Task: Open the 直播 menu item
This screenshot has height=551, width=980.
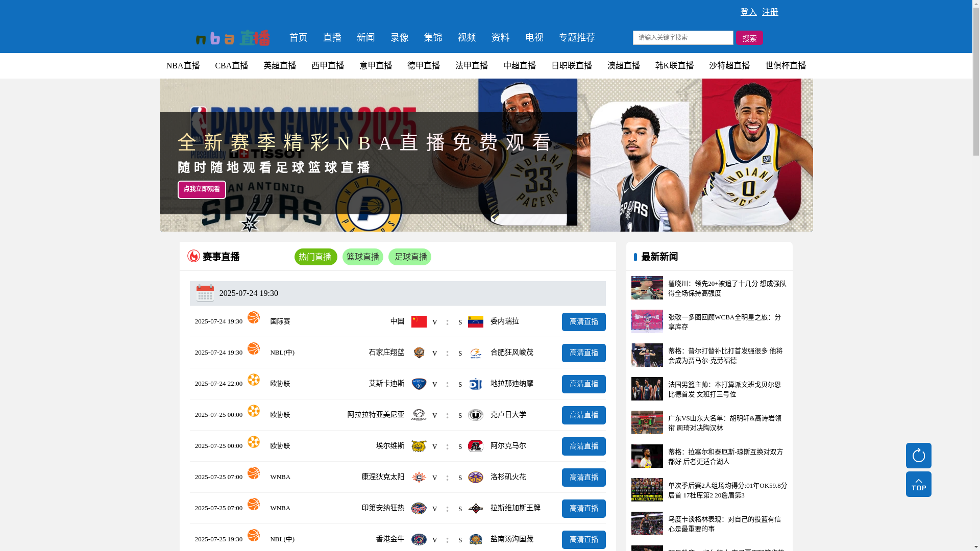Action: [332, 37]
